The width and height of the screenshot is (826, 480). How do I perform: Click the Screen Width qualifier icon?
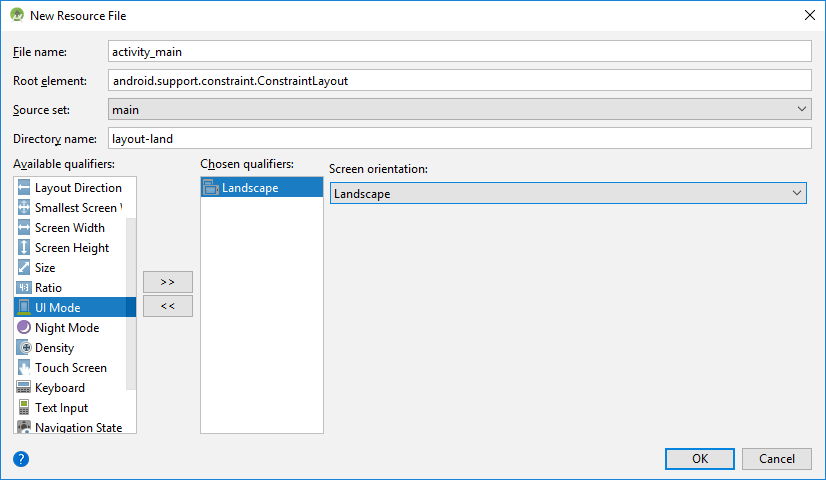pyautogui.click(x=24, y=228)
